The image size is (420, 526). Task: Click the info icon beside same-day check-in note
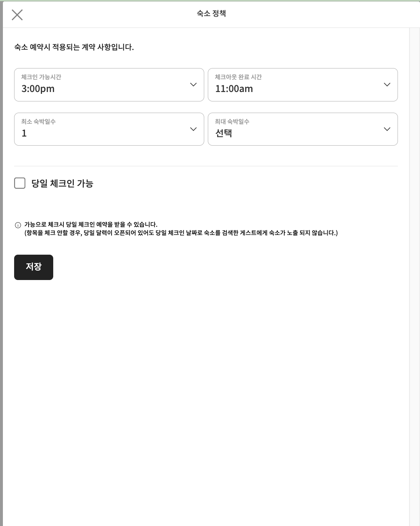pyautogui.click(x=18, y=225)
